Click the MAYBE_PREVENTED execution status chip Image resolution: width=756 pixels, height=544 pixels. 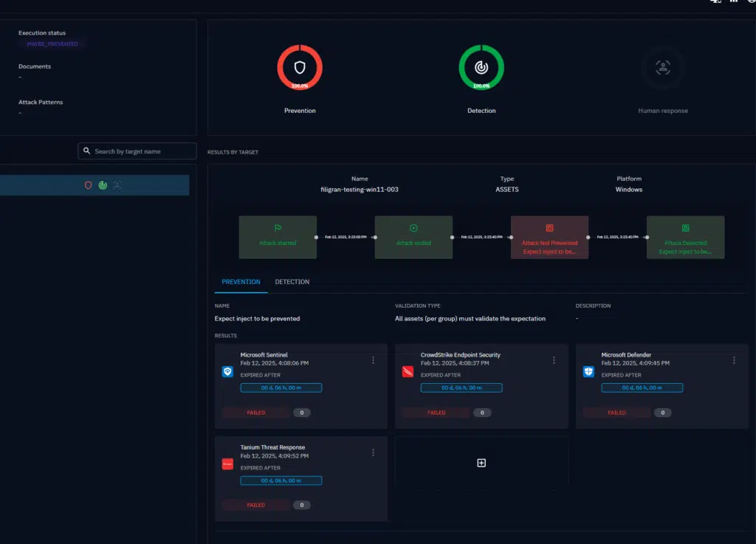[52, 44]
